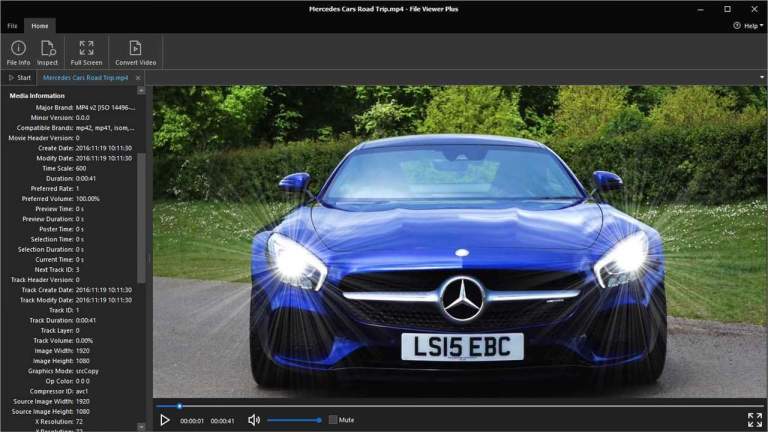Click the media info scrollbar up arrow
768x432 pixels.
pyautogui.click(x=142, y=91)
